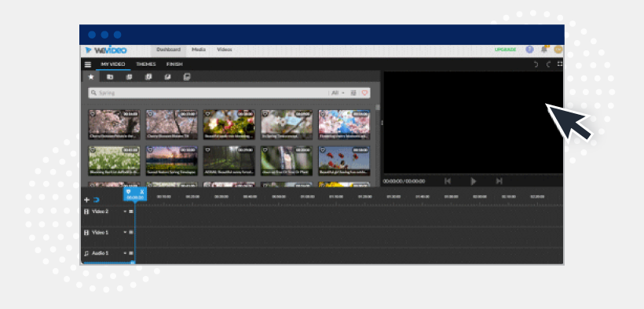Click the Video 2 track label
The width and height of the screenshot is (644, 309).
click(101, 212)
